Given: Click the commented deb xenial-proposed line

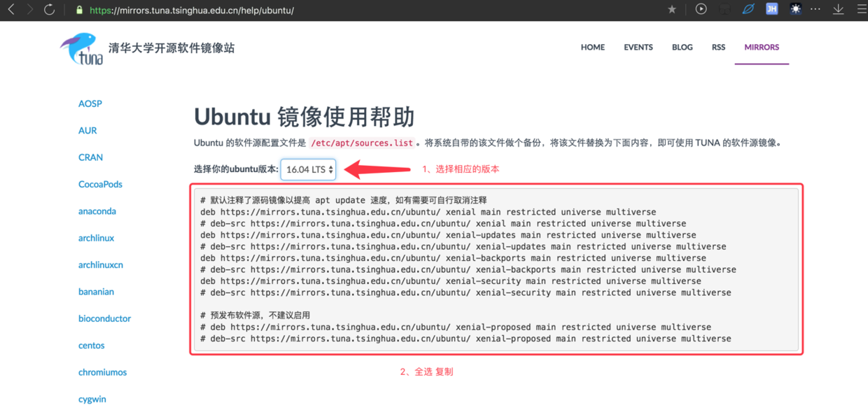Looking at the screenshot, I should (x=456, y=327).
